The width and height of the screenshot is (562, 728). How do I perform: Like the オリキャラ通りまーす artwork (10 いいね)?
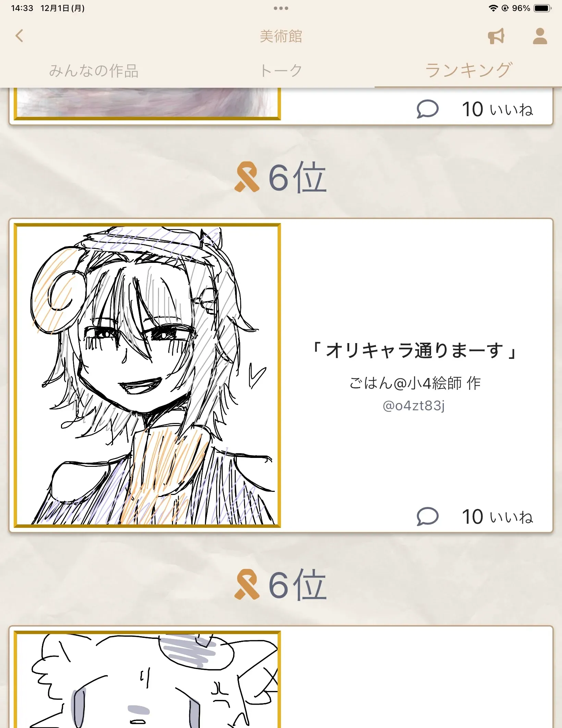[x=497, y=517]
